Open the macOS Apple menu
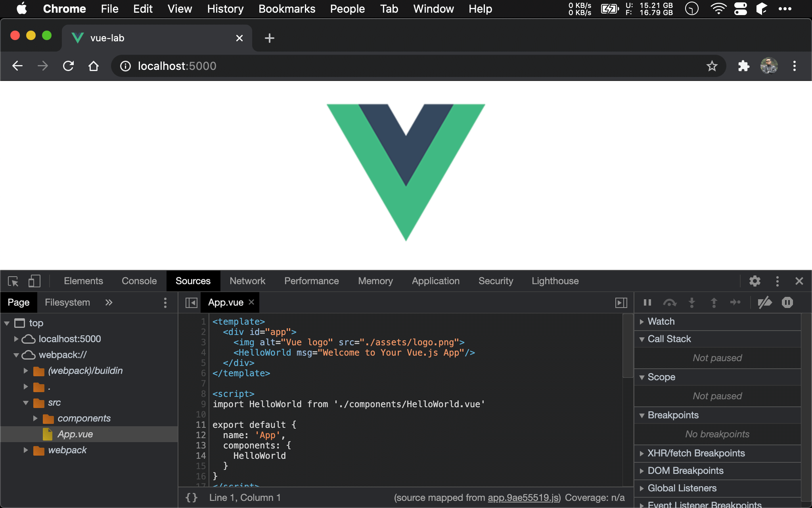This screenshot has height=508, width=812. 22,9
